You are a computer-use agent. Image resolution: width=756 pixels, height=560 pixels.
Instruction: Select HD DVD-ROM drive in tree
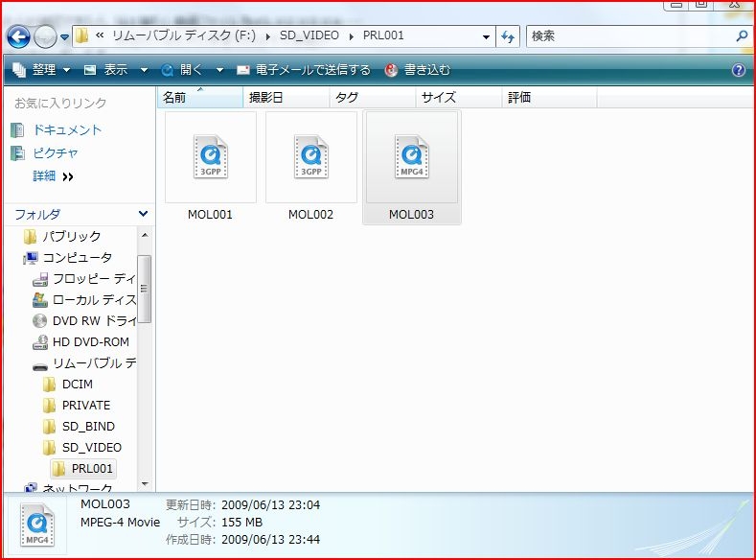click(91, 342)
